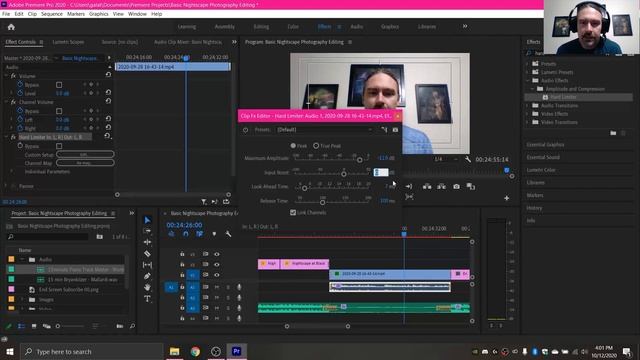640x360 pixels.
Task: Open Program monitor wrench settings
Action: point(468,159)
